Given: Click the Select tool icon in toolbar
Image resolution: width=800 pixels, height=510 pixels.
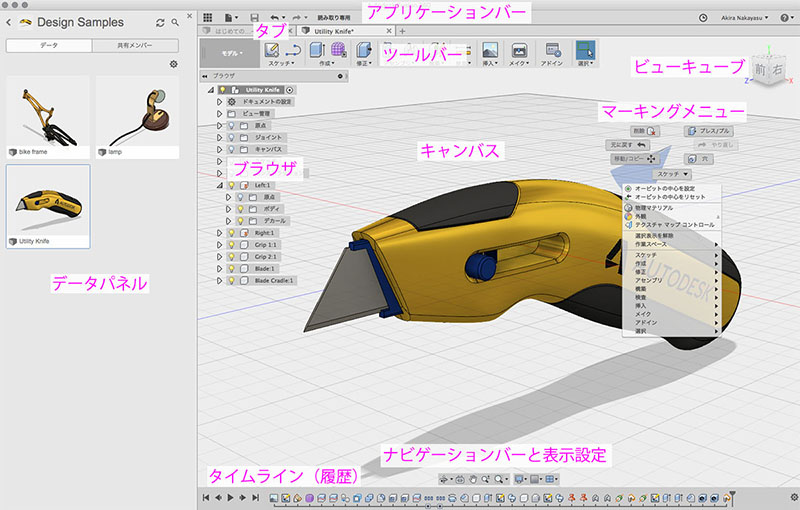Looking at the screenshot, I should (x=585, y=50).
